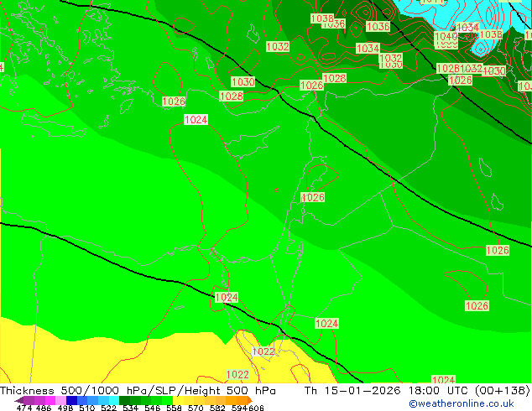Open the weatheronline.co.uk copyright link
Screen dimensions: 532x411
pos(462,403)
